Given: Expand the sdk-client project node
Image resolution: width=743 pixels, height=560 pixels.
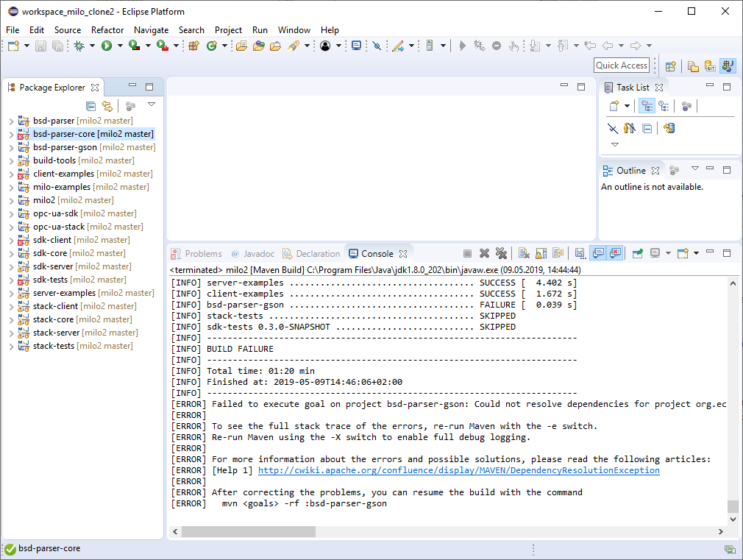Looking at the screenshot, I should click(11, 240).
